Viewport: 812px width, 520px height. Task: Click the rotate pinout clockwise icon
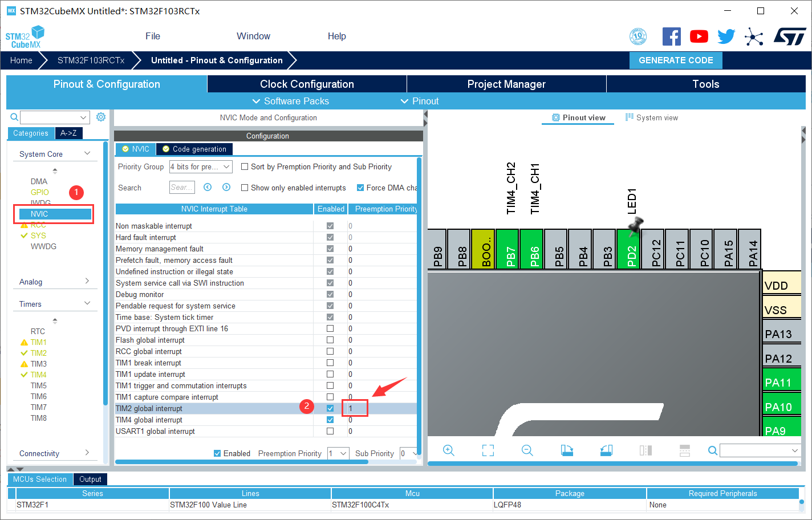[x=567, y=450]
